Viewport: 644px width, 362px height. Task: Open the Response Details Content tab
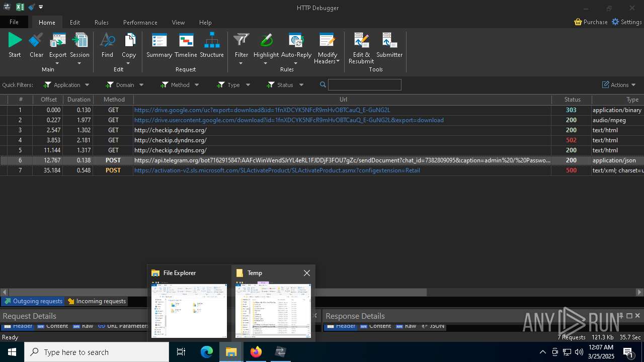pyautogui.click(x=375, y=326)
